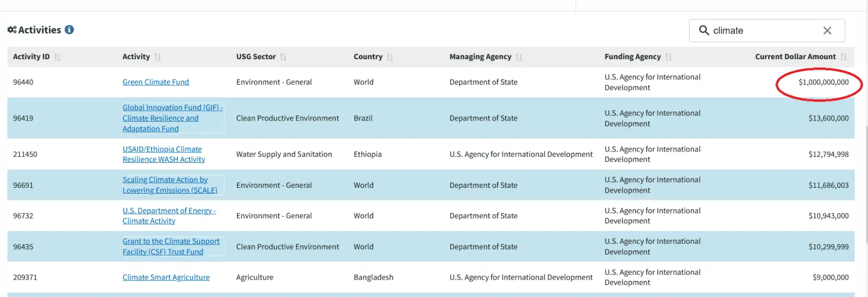Sort by Activity ID column arrows

tap(58, 57)
